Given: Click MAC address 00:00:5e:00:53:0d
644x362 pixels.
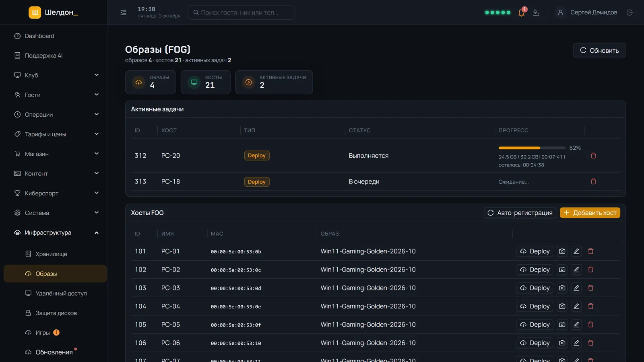Looking at the screenshot, I should 236,288.
